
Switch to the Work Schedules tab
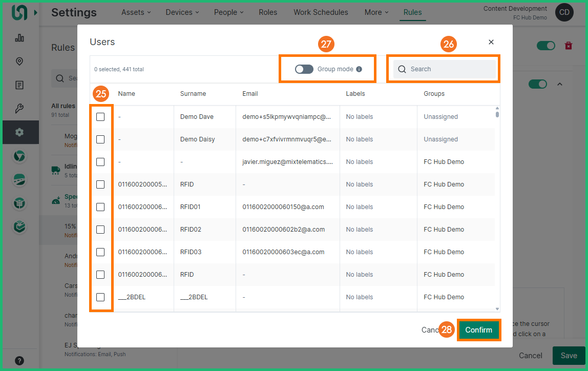point(321,12)
